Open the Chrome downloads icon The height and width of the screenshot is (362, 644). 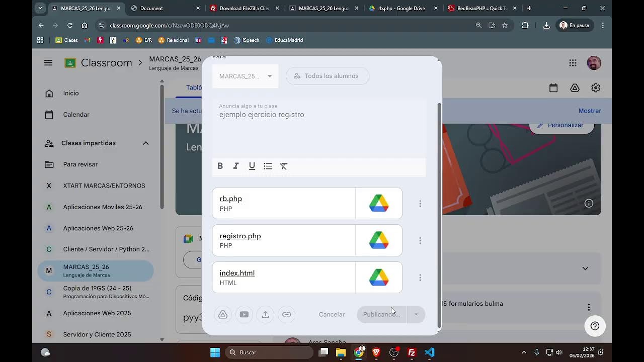[546, 25]
